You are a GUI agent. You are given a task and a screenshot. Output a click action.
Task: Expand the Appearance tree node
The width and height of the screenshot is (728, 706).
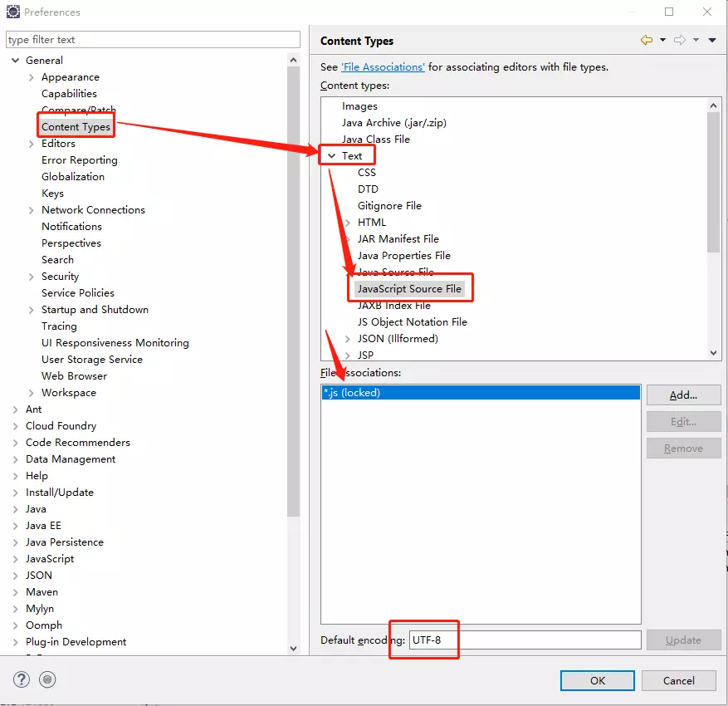(x=32, y=77)
